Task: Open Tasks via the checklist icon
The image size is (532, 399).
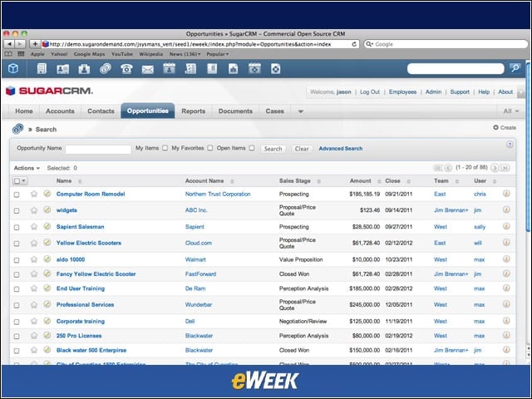Action: point(190,69)
